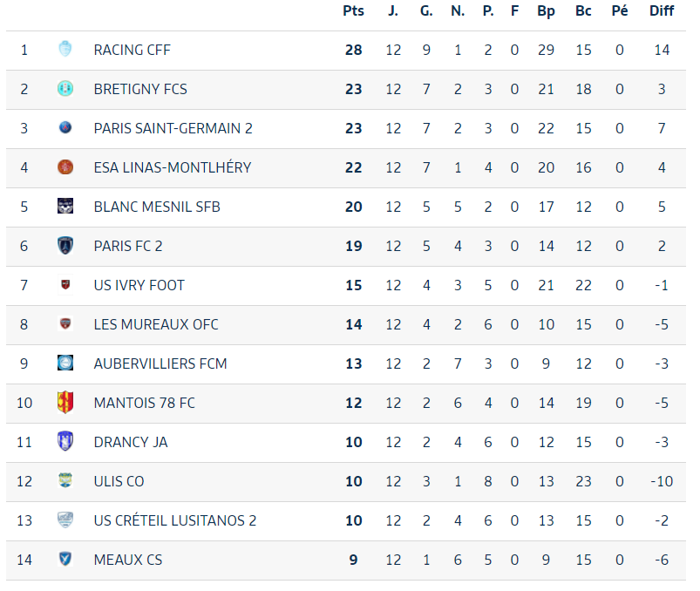Click the Blanc Mesnil SFB logo
Screen dimensions: 700x591
(65, 206)
